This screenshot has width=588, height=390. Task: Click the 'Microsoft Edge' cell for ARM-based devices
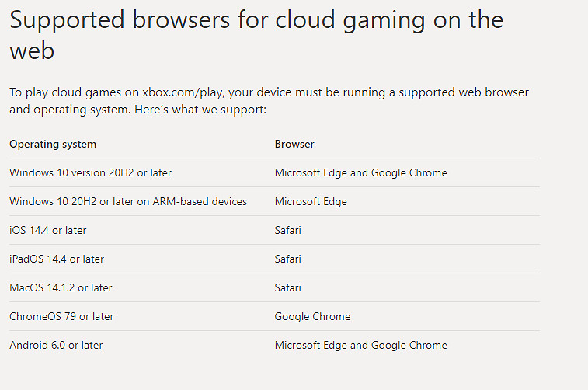point(311,201)
